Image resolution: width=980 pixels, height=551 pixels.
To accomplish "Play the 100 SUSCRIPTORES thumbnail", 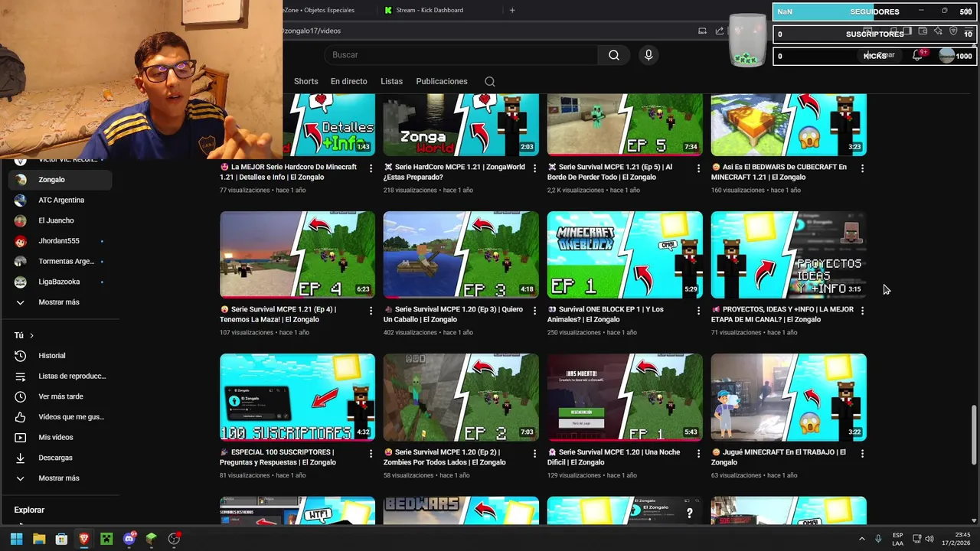I will pyautogui.click(x=297, y=397).
